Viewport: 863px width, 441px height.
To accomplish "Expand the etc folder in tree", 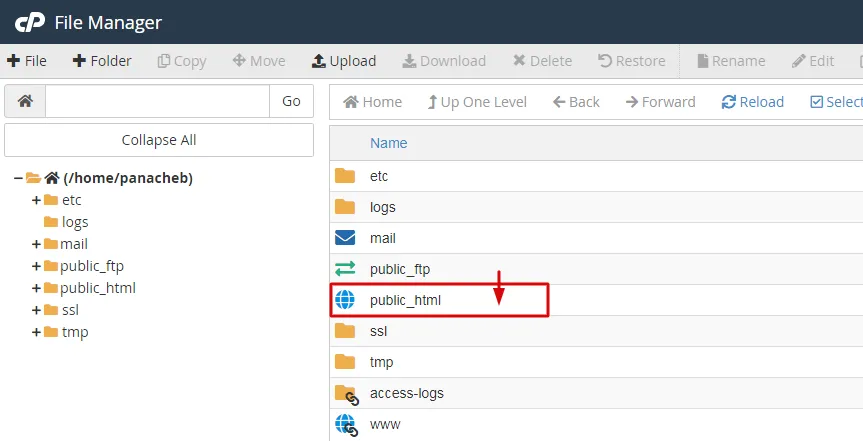I will pos(36,200).
